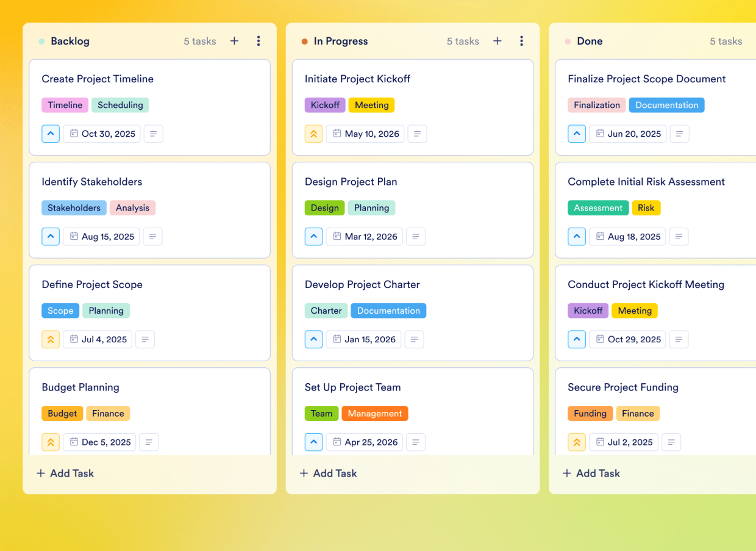756x551 pixels.
Task: Click the notes icon on Complete Initial Risk Assessment
Action: coord(679,236)
